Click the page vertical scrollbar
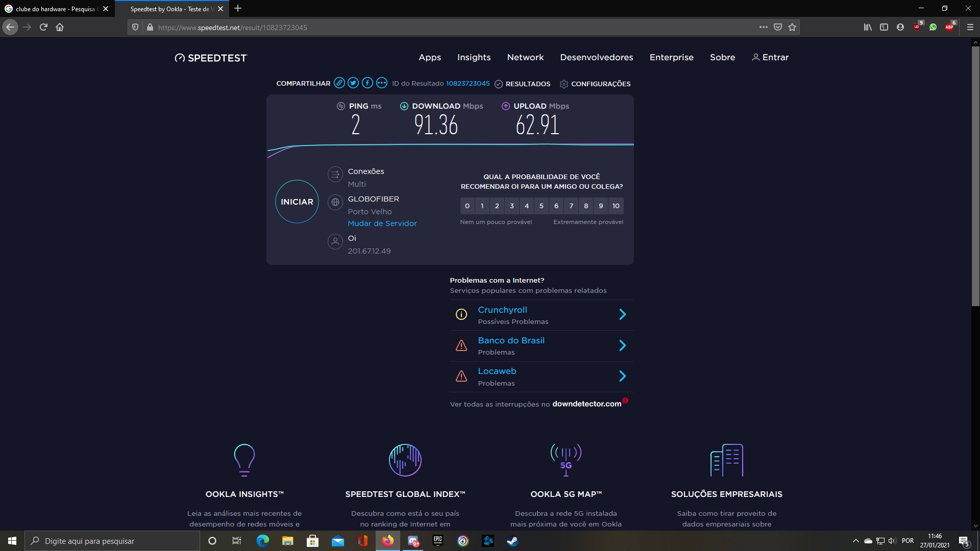The image size is (980, 551). 975,176
